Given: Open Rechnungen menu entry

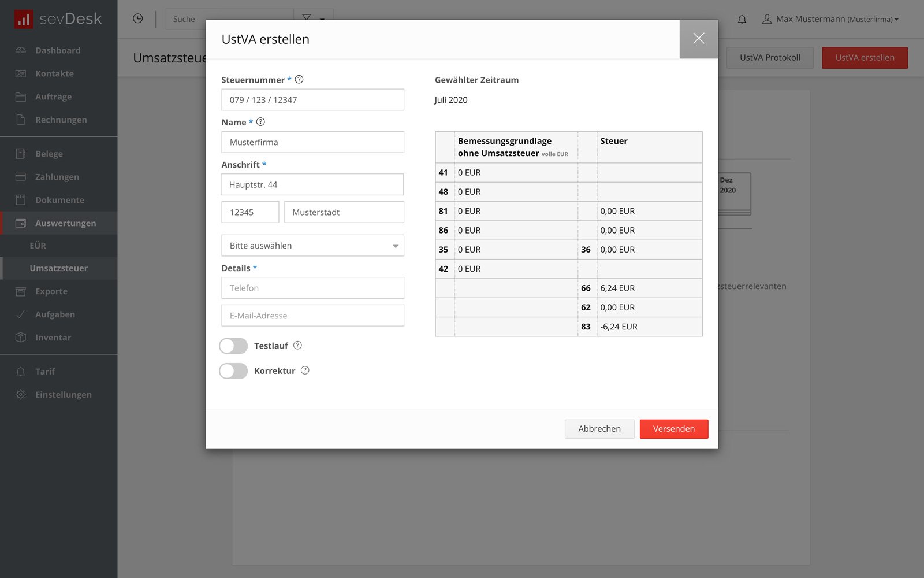Looking at the screenshot, I should [61, 120].
